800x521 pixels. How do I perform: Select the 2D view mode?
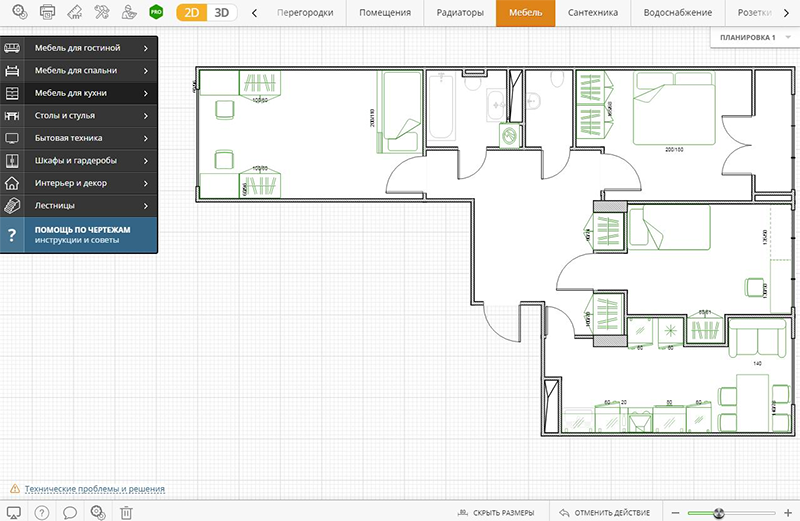coord(192,13)
